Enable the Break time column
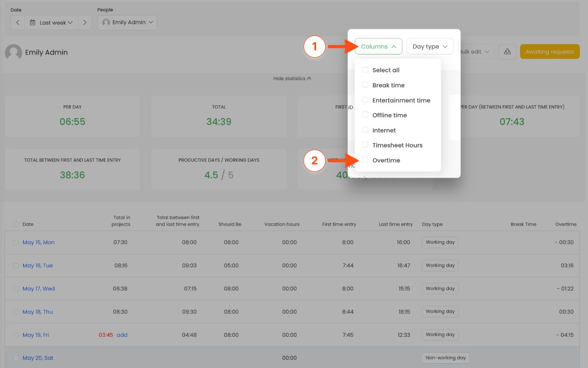 click(x=365, y=85)
